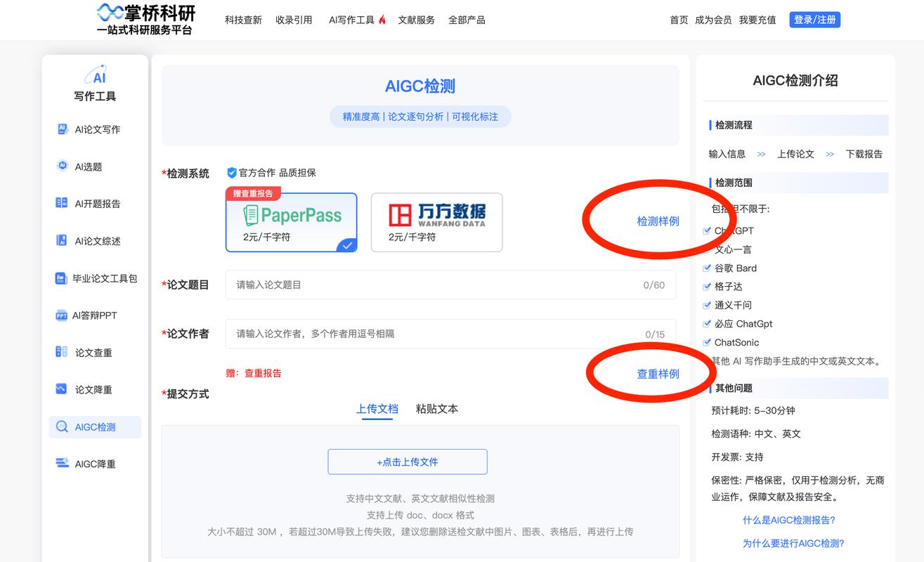
Task: Click the flame icon beside AI写作工具
Action: tap(382, 20)
